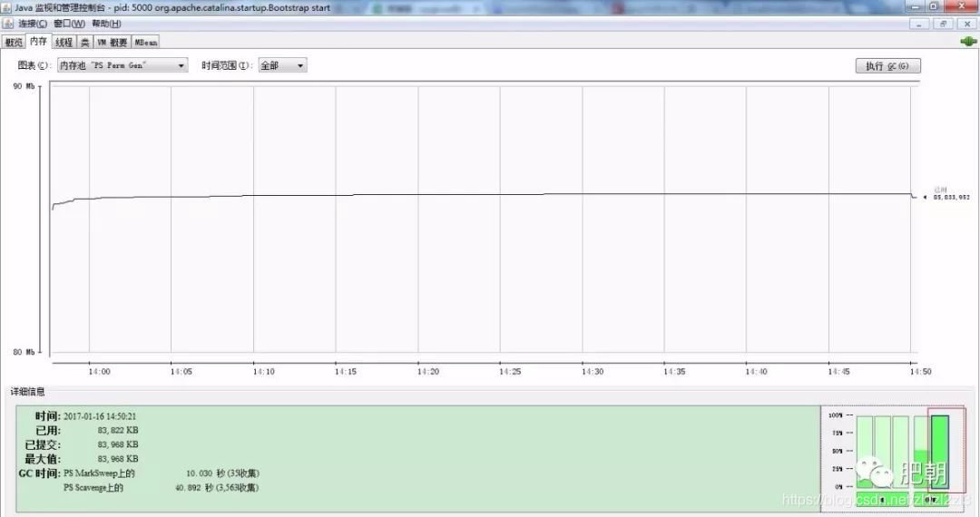Select the first heap pool bar
980x517 pixels.
point(865,452)
